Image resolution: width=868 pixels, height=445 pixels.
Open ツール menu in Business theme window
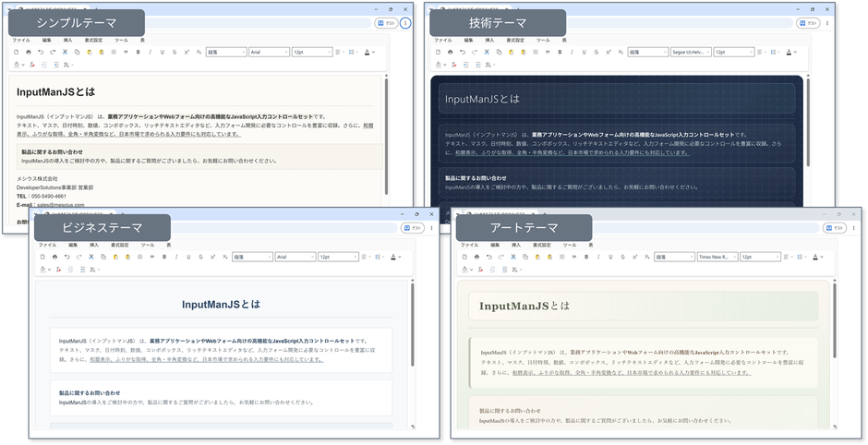[x=147, y=245]
